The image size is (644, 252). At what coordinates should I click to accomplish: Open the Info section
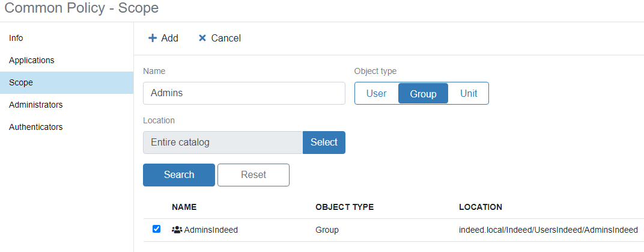point(16,38)
